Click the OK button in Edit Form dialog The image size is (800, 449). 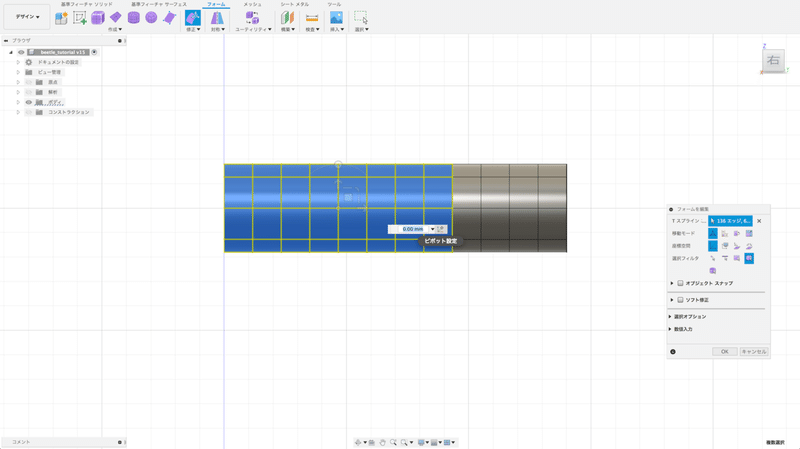[x=724, y=352]
